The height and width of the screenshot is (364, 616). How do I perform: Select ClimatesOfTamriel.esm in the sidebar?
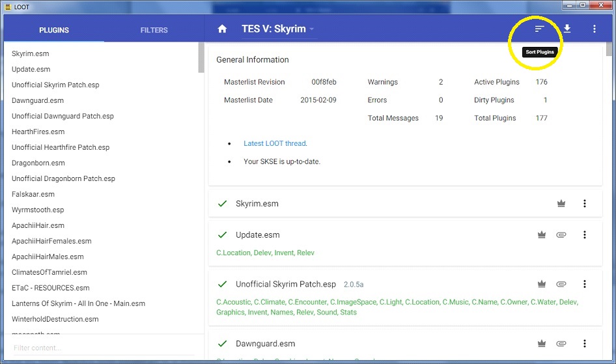tap(49, 272)
